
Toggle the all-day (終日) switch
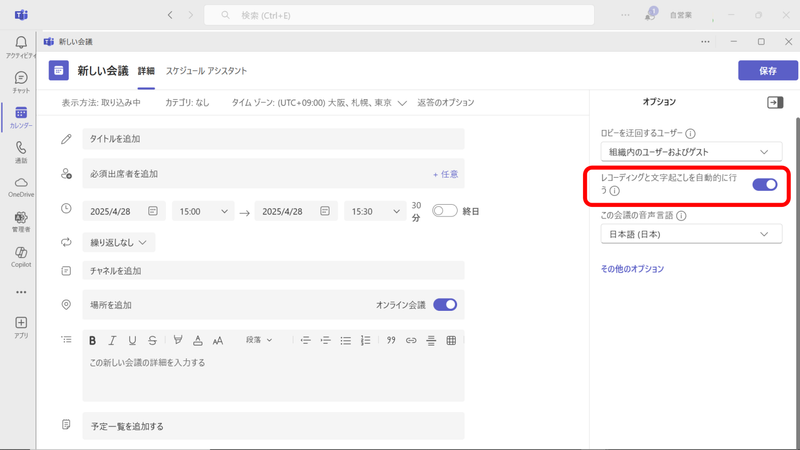(444, 211)
